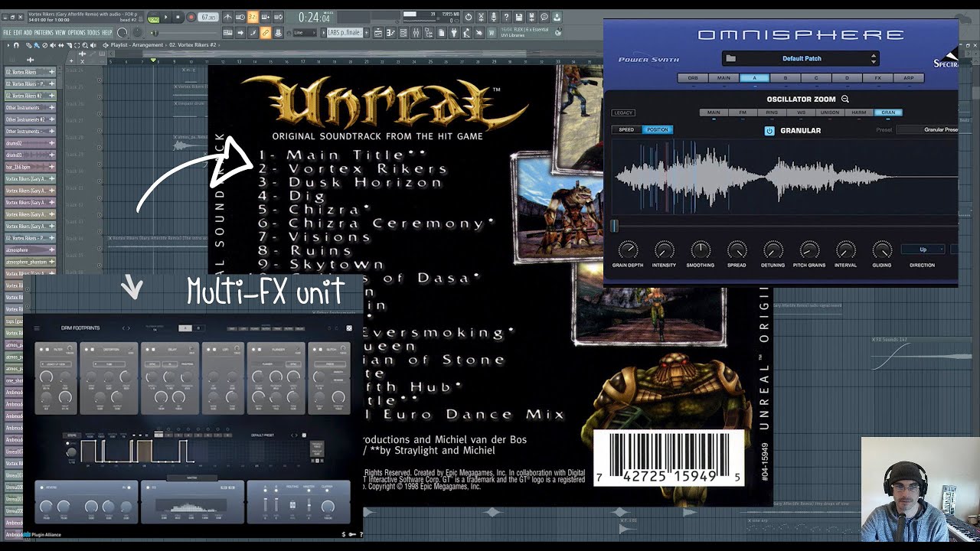
Task: Toggle the playlist magnet snap icon
Action: point(16,45)
